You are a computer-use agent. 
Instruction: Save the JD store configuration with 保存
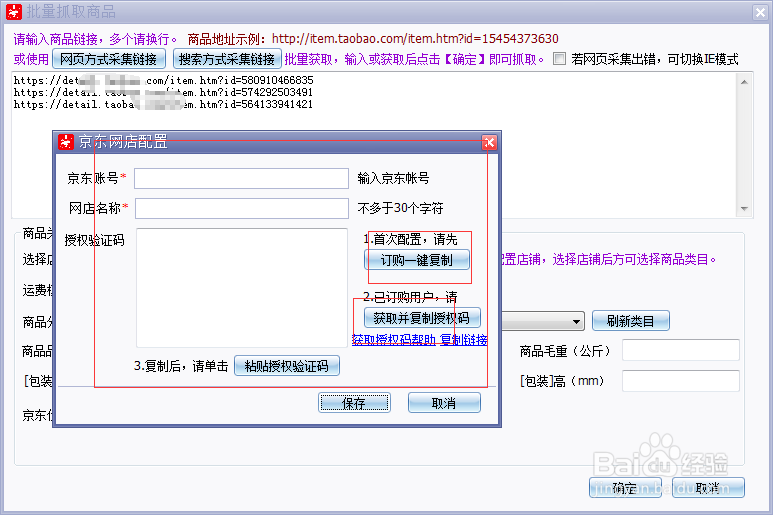354,403
